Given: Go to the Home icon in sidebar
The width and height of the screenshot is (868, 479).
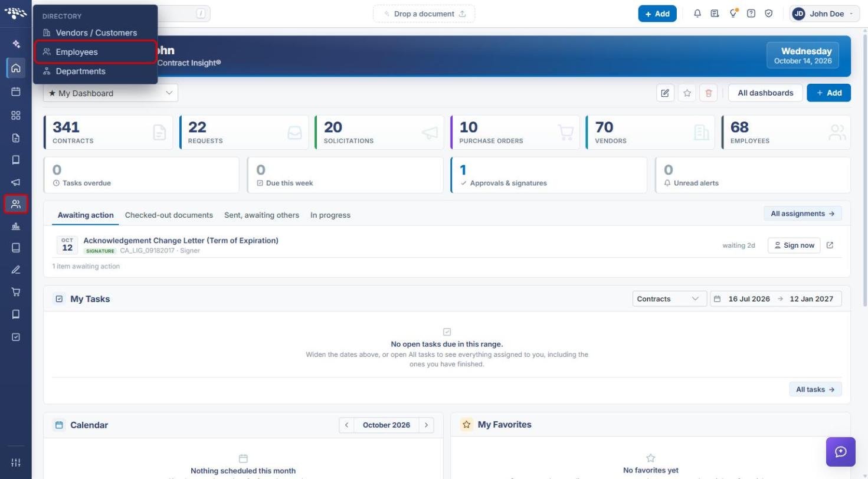Looking at the screenshot, I should pyautogui.click(x=16, y=68).
